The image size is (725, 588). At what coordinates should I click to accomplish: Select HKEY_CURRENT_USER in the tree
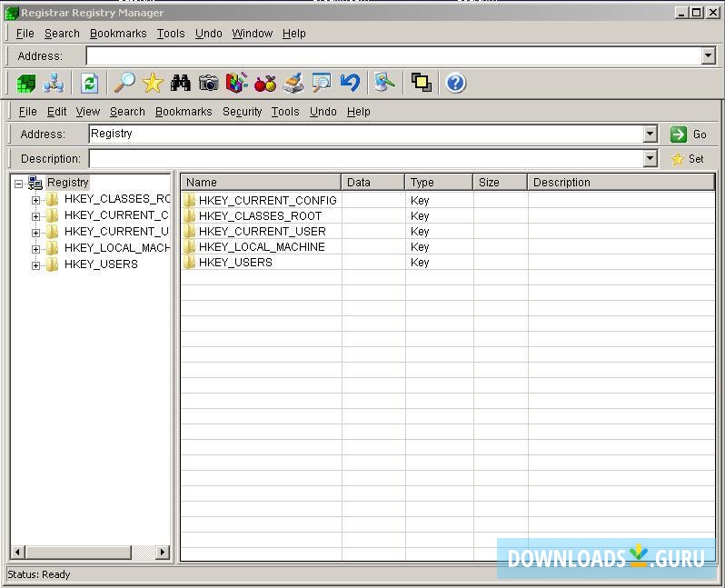pyautogui.click(x=116, y=232)
